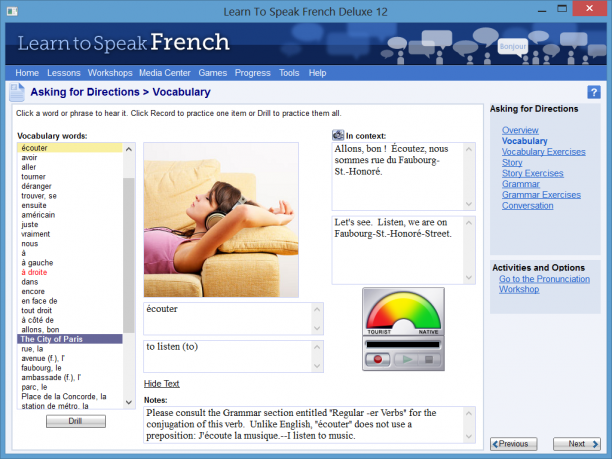612x459 pixels.
Task: Click down arrow of English translation context box
Action: (469, 278)
